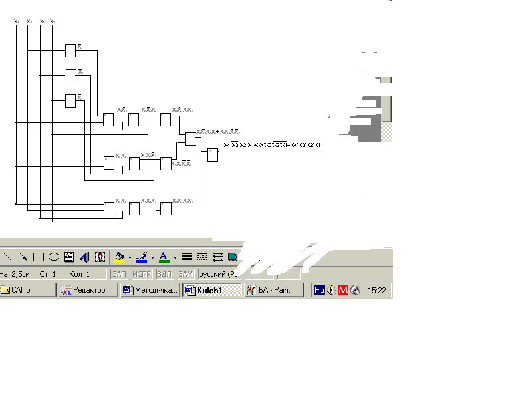Select the Line drawing tool

click(x=7, y=257)
